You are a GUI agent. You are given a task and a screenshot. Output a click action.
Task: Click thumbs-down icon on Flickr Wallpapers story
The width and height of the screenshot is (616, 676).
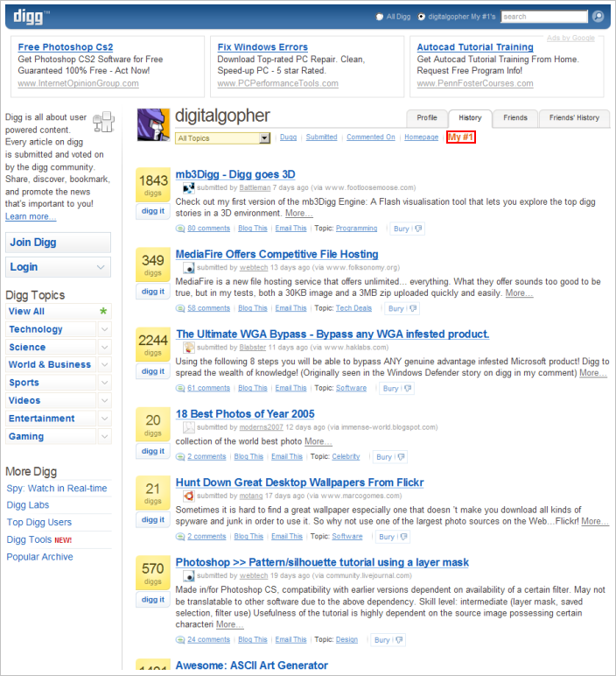403,537
